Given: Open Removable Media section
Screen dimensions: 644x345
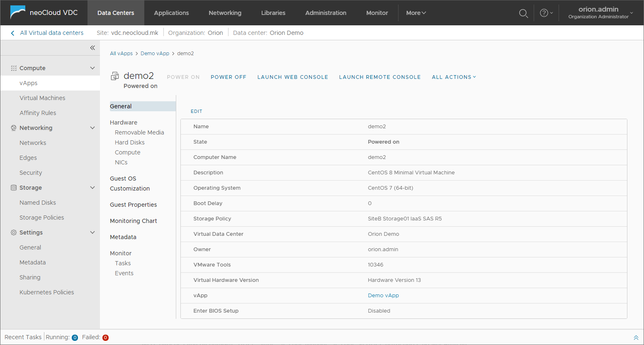Looking at the screenshot, I should (139, 132).
